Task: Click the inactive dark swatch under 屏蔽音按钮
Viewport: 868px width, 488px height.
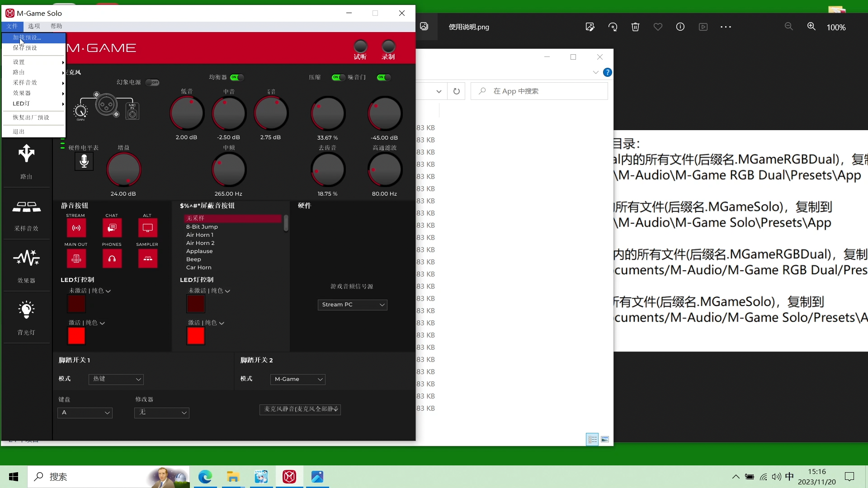Action: click(196, 304)
